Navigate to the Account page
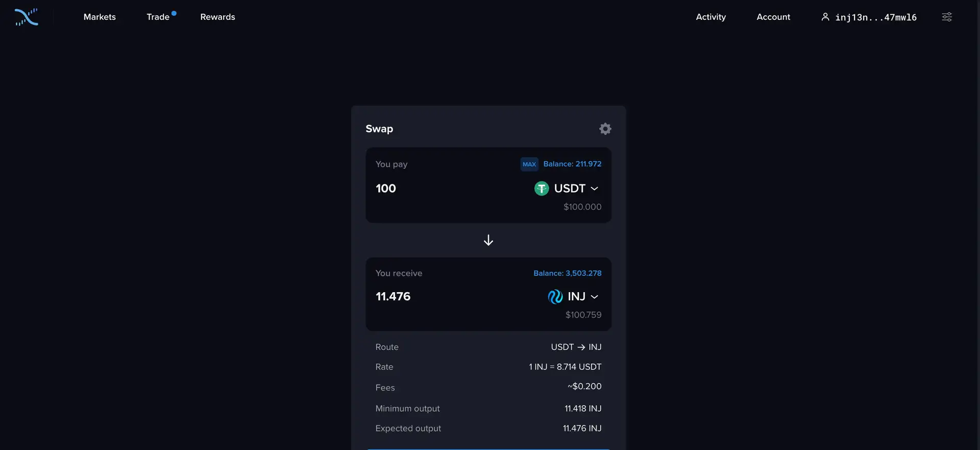Screen dimensions: 980x450 (x=773, y=17)
